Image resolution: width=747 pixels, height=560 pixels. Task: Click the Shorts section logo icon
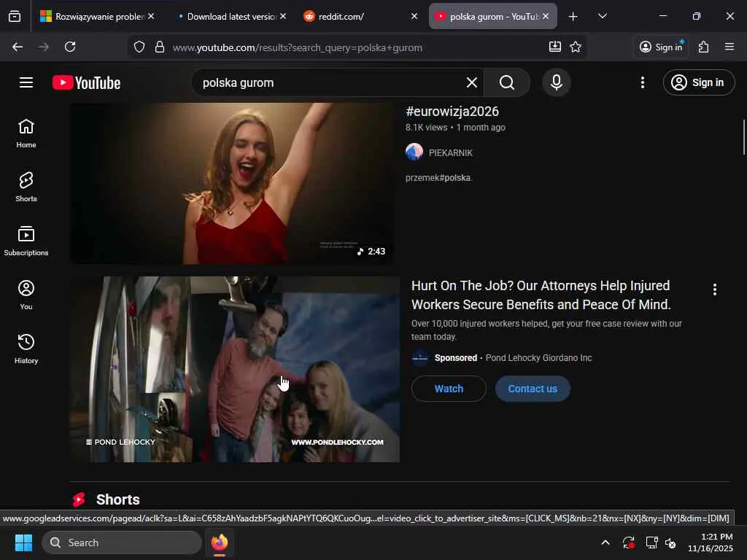pyautogui.click(x=79, y=499)
